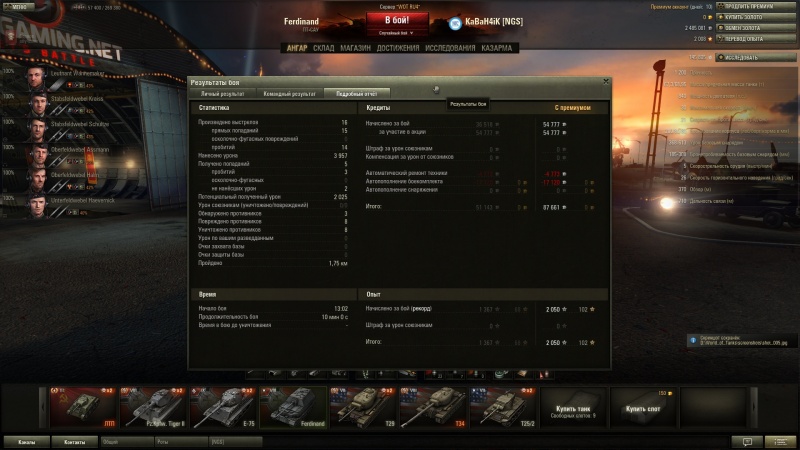Open the МЕНЮ button in top corner
Viewport: 800px width, 450px height.
tap(17, 5)
